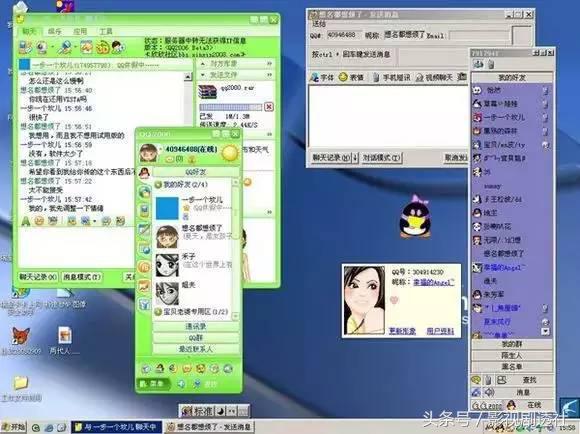Click the 对话模式(T) button
Screen dimensions: 580x434
[x=381, y=158]
